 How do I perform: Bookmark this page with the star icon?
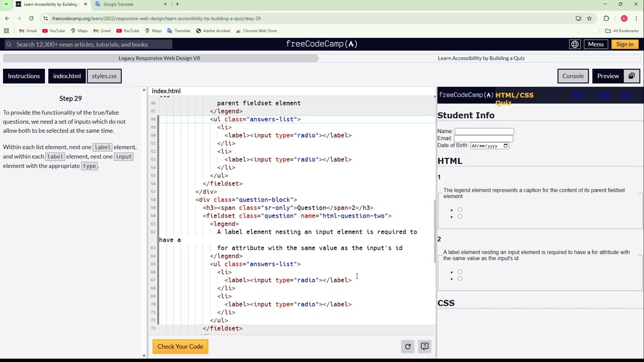[x=589, y=19]
